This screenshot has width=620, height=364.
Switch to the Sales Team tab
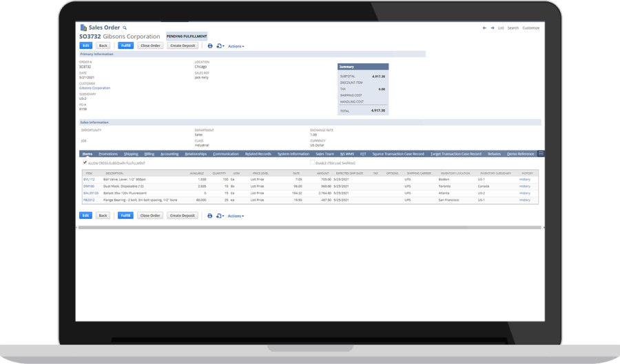pyautogui.click(x=324, y=154)
